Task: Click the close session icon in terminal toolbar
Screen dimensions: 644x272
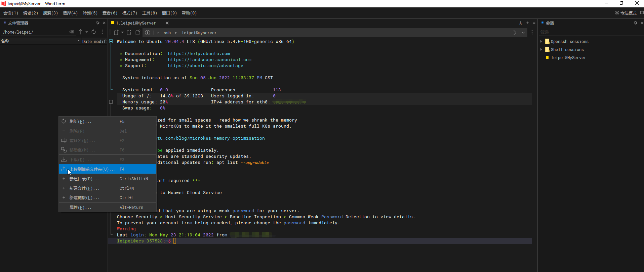Action: [x=129, y=33]
